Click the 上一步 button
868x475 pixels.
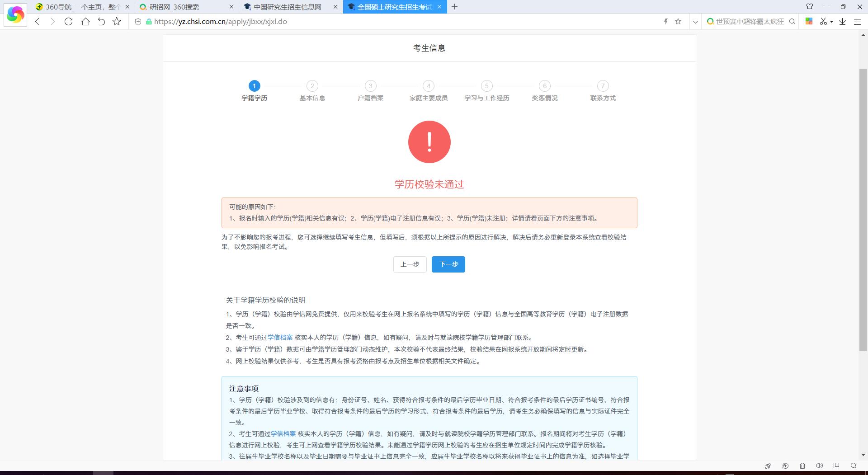410,264
